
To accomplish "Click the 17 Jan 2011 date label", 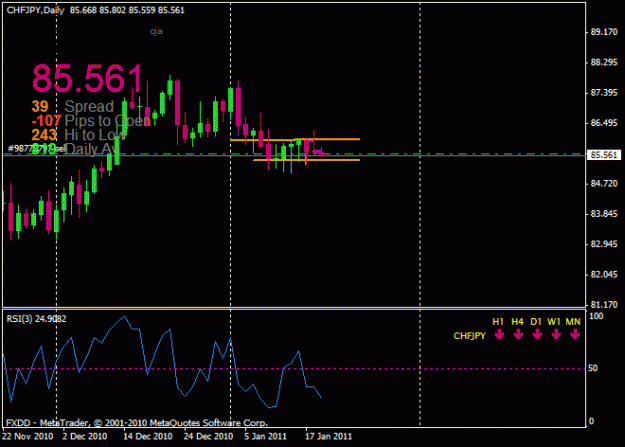I will click(328, 437).
